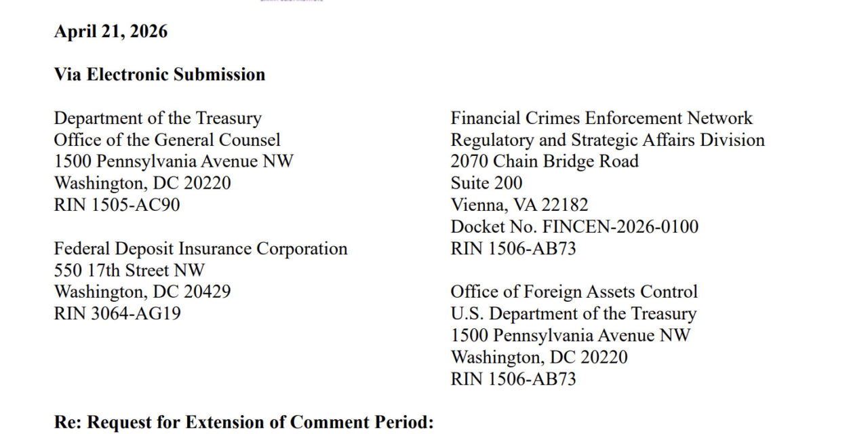Click the 550 17th Street NW address
The height and width of the screenshot is (434, 868).
click(129, 271)
